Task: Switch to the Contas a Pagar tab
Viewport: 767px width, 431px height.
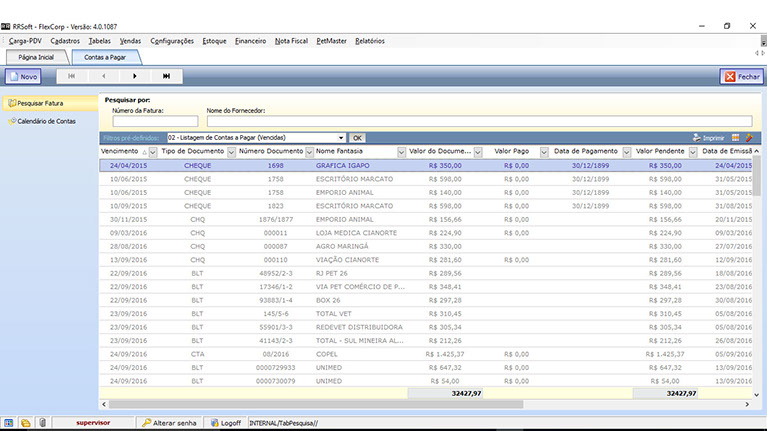Action: (105, 57)
